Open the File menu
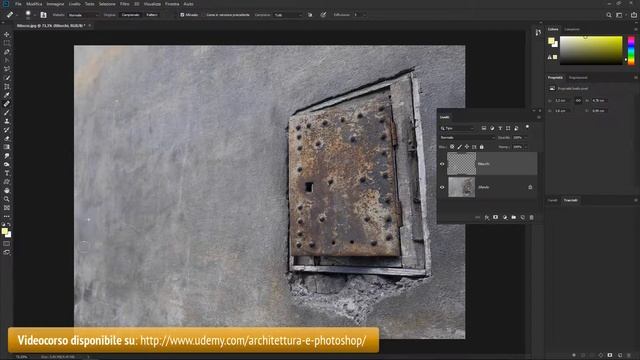The height and width of the screenshot is (360, 640). (18, 4)
